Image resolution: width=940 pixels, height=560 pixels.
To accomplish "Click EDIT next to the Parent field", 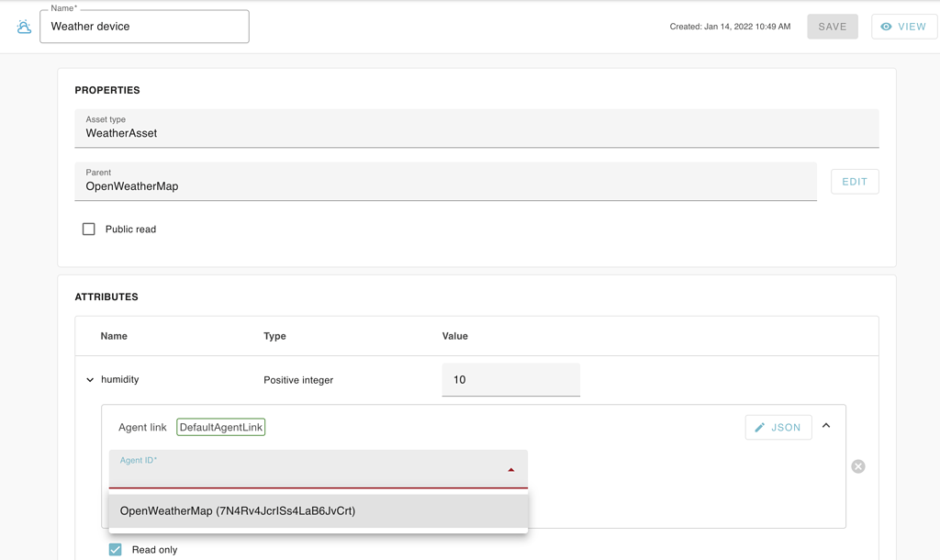I will [854, 181].
